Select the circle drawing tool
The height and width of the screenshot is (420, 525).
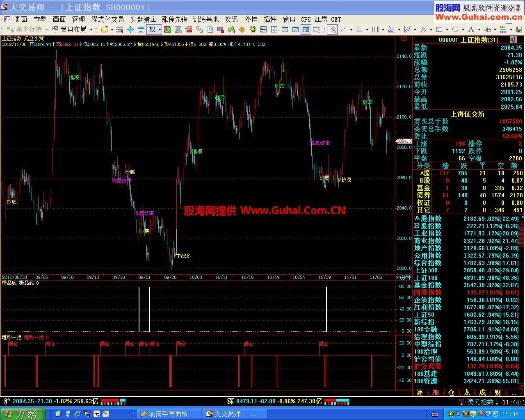pos(455,30)
